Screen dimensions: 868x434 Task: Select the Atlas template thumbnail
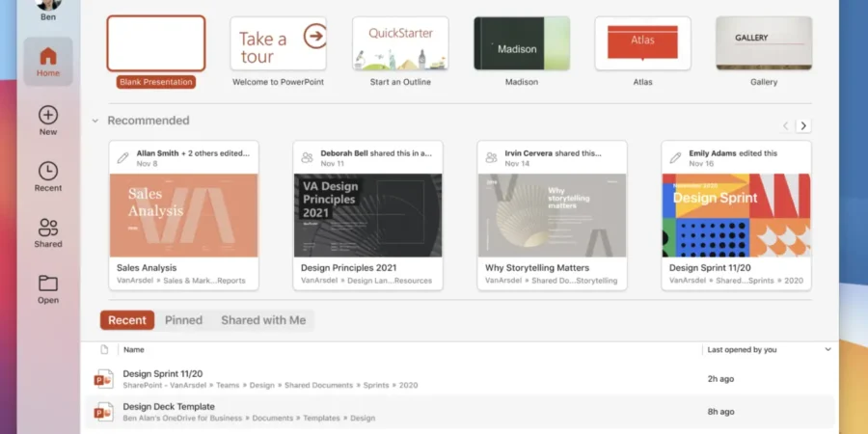(642, 43)
